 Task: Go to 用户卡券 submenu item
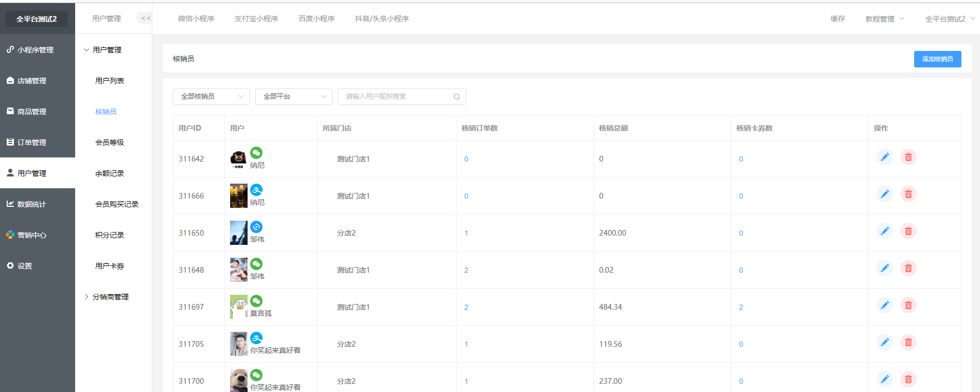click(x=110, y=266)
